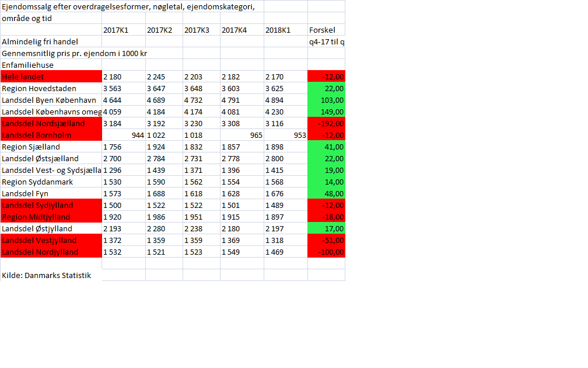Viewport: 588px width, 368px height.
Task: Click the red Hele landet cell
Action: pos(51,77)
